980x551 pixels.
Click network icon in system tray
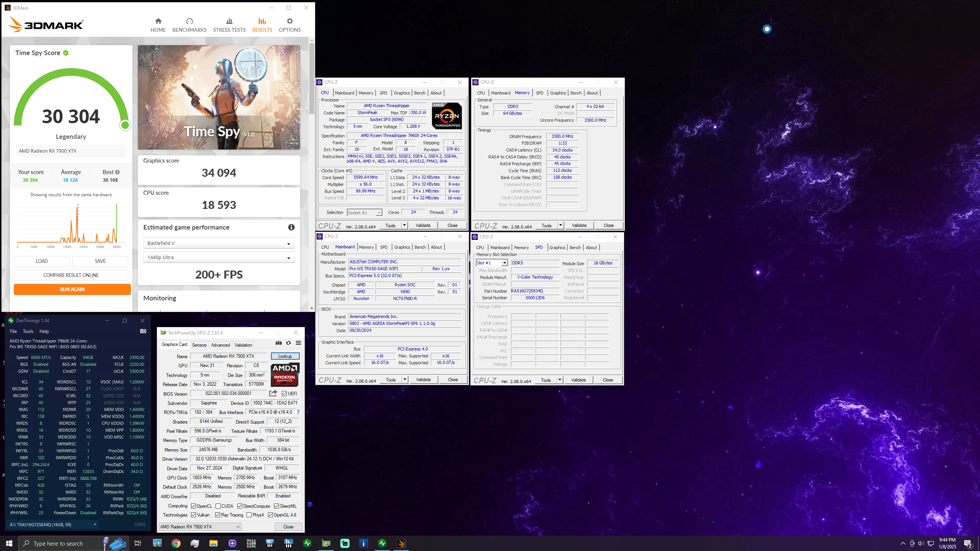tap(930, 543)
